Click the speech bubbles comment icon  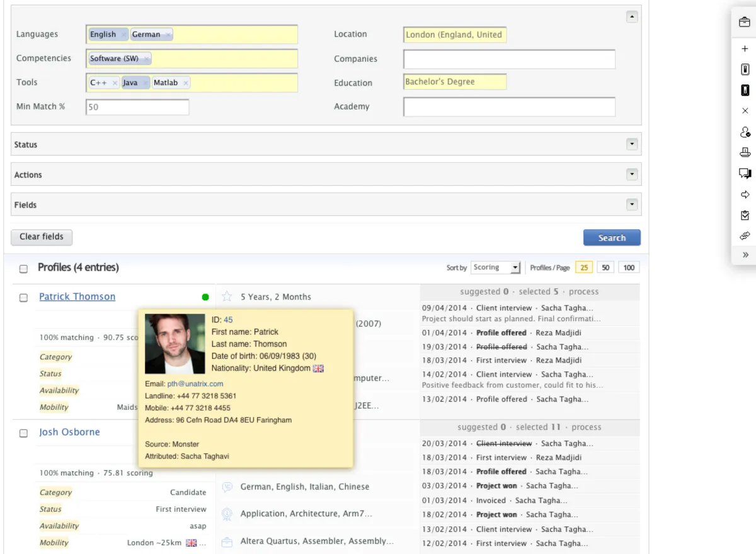(745, 174)
